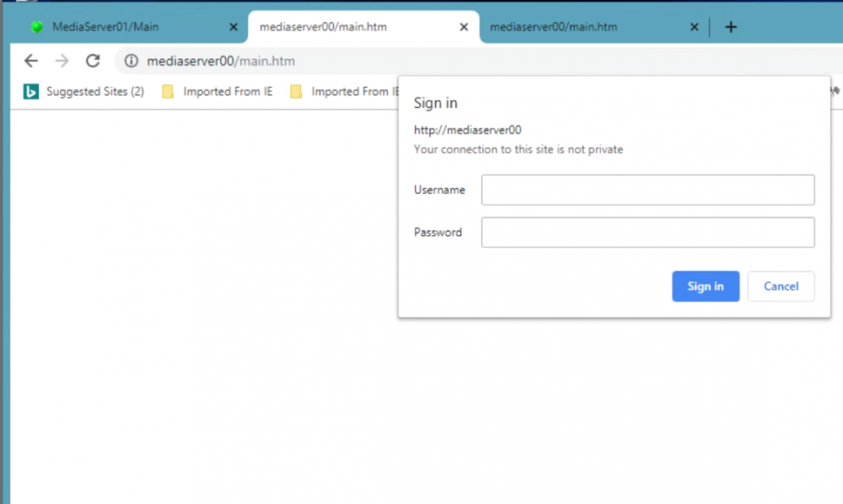Cancel the sign in dialog
843x504 pixels.
[781, 287]
